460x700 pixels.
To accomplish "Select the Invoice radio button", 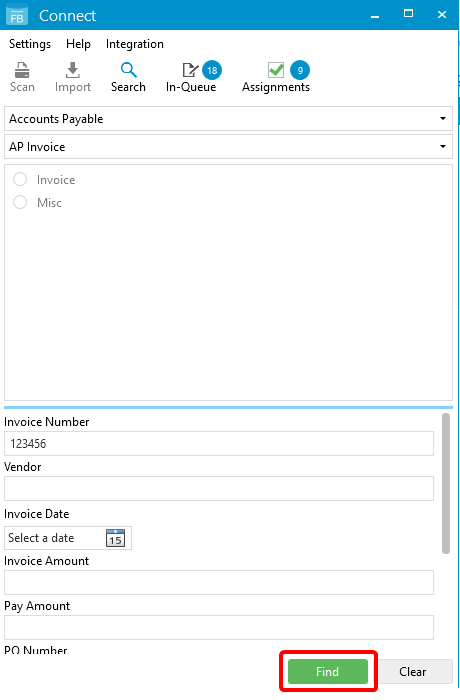I will coord(20,179).
